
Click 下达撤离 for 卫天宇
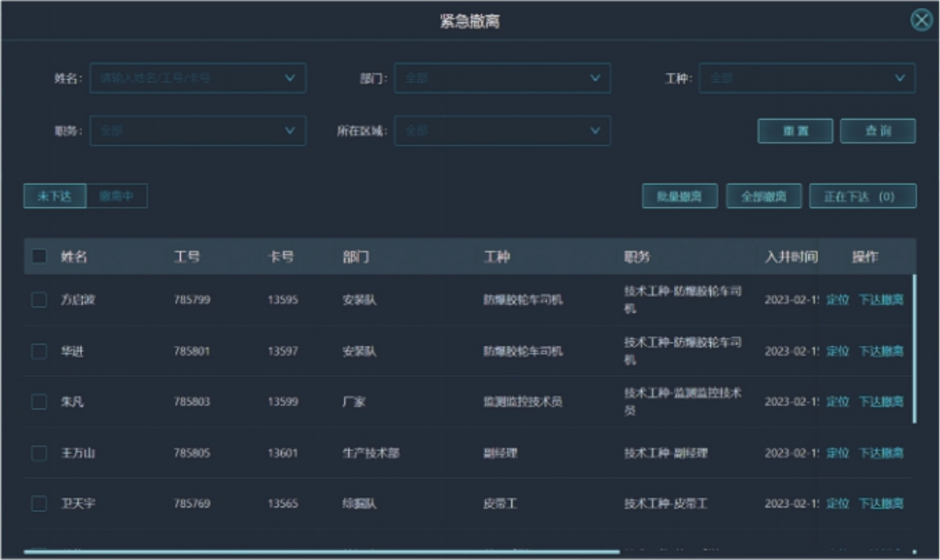[881, 503]
